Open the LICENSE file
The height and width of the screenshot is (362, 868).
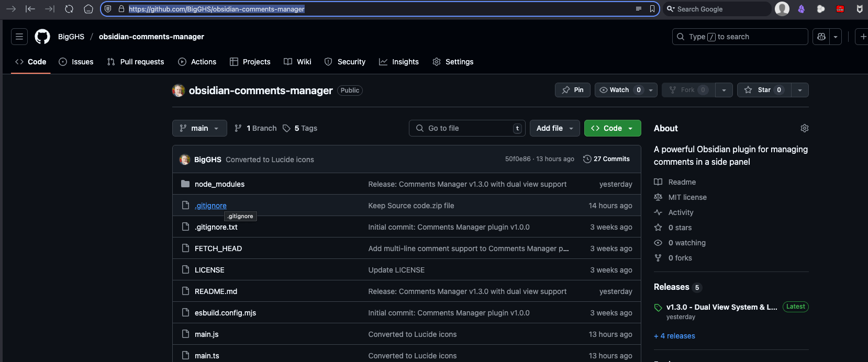(x=209, y=270)
